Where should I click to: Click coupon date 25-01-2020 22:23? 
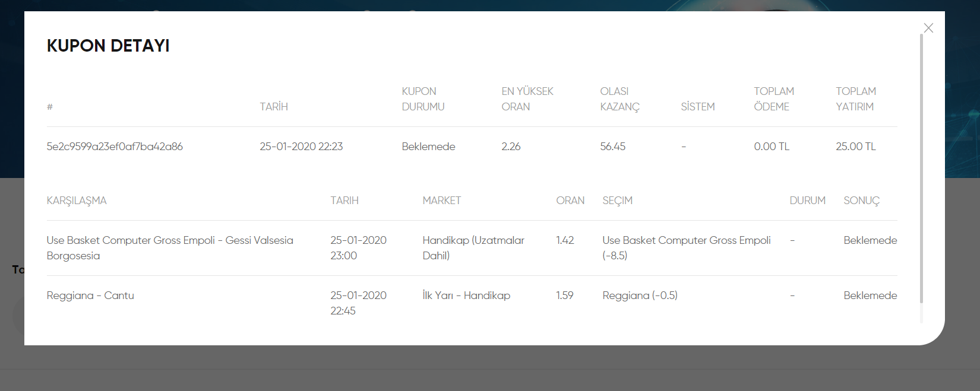coord(301,147)
